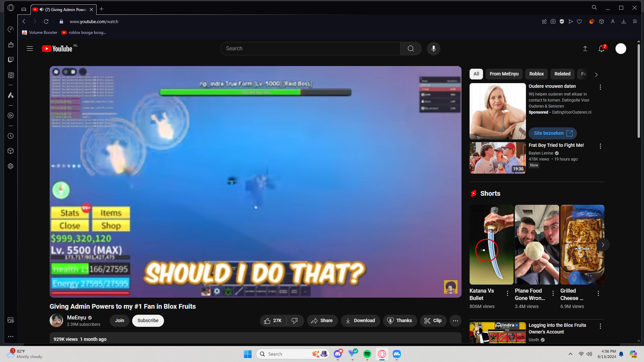644x362 pixels.
Task: Mute the tab via its speaker icon
Action: click(42, 9)
